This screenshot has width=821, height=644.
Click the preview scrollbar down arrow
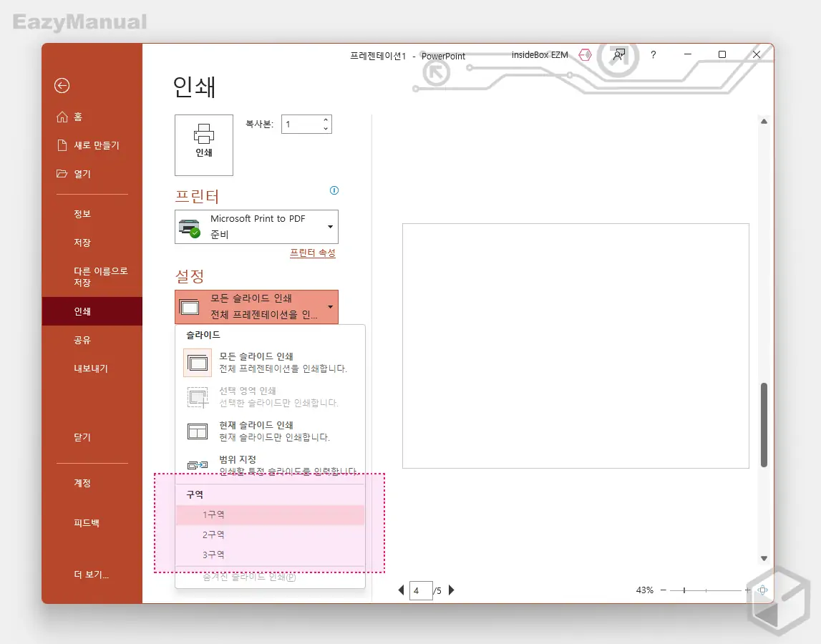tap(764, 559)
